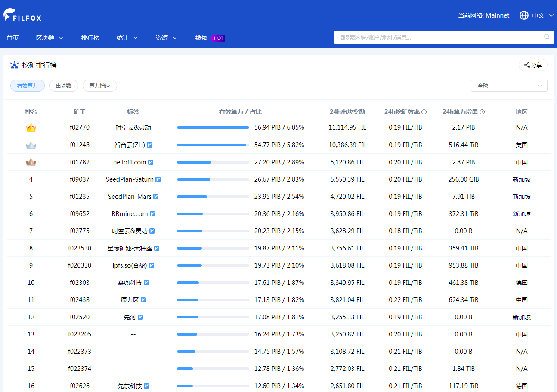The height and width of the screenshot is (392, 557).
Task: Click the Filfox logo icon
Action: 9,15
